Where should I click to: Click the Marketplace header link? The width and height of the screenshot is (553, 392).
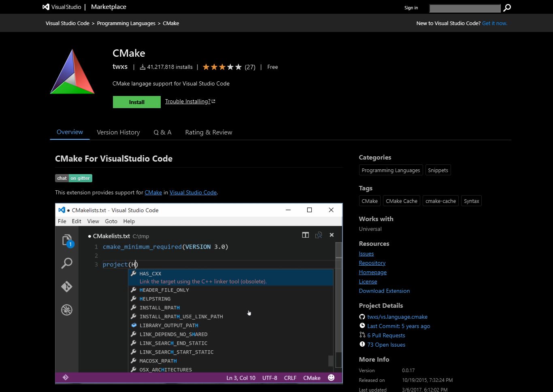click(108, 7)
